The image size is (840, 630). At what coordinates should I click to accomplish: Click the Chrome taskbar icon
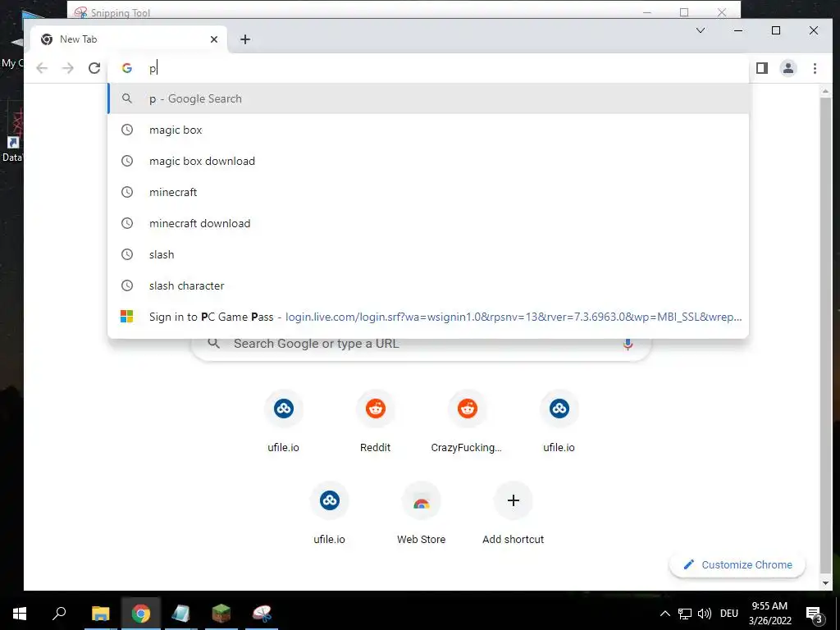(141, 613)
